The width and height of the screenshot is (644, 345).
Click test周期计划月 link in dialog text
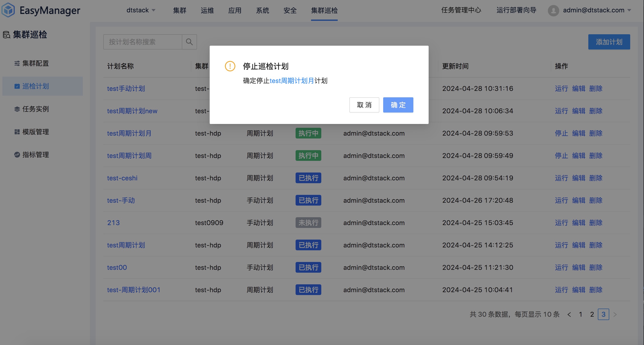[x=292, y=81]
